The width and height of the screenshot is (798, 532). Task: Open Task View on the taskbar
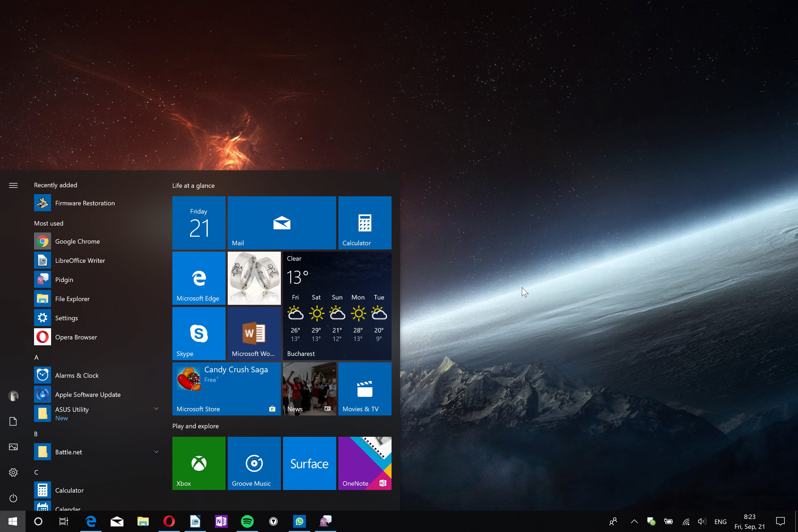pos(64,521)
